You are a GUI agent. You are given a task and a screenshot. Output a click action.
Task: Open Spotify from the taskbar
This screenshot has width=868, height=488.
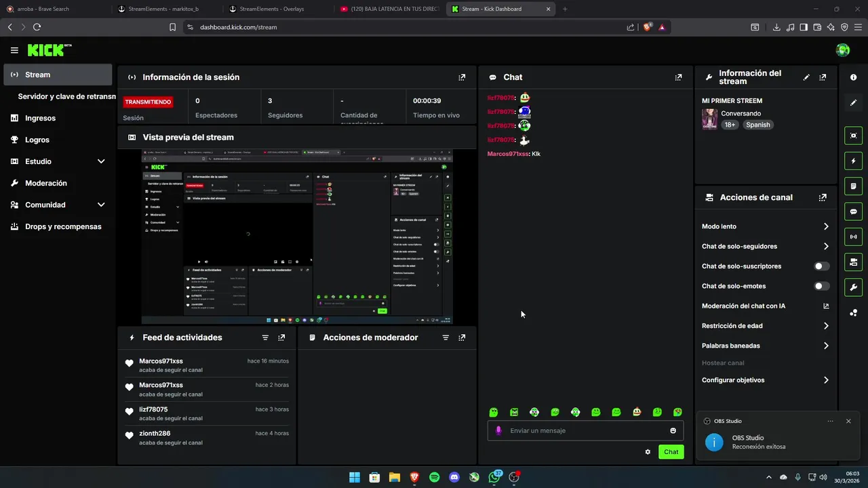click(x=434, y=477)
